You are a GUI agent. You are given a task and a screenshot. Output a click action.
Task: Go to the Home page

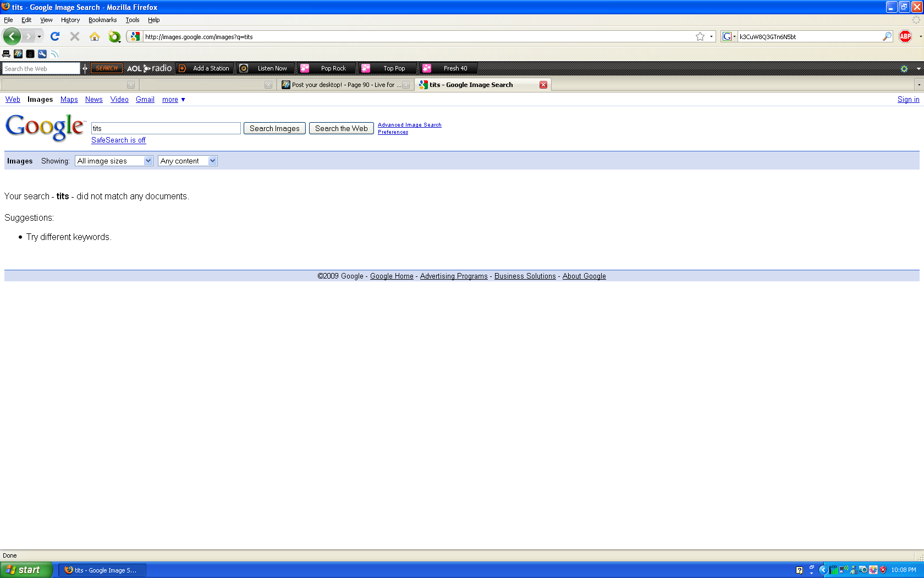click(x=95, y=36)
